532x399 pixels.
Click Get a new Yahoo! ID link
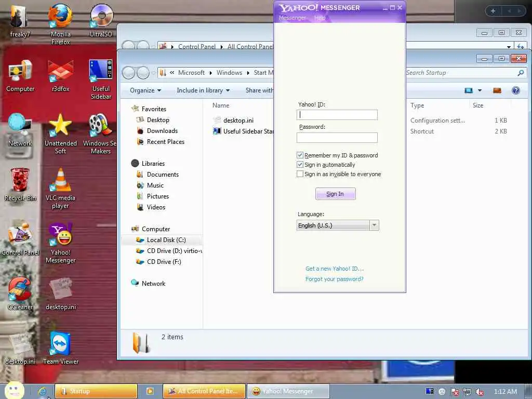coord(334,269)
